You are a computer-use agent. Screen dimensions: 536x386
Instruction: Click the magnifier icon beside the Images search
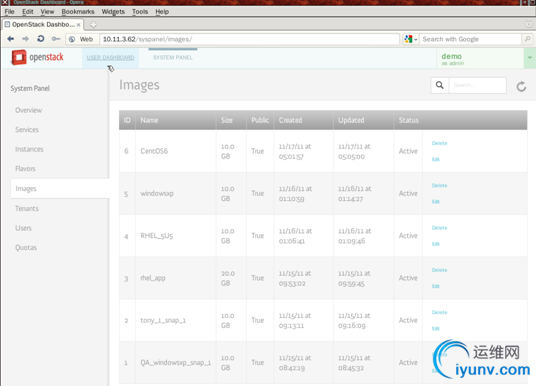[440, 85]
